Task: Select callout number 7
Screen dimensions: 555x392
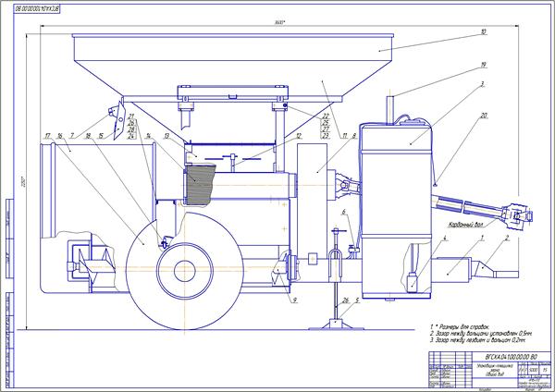Action: 72,136
